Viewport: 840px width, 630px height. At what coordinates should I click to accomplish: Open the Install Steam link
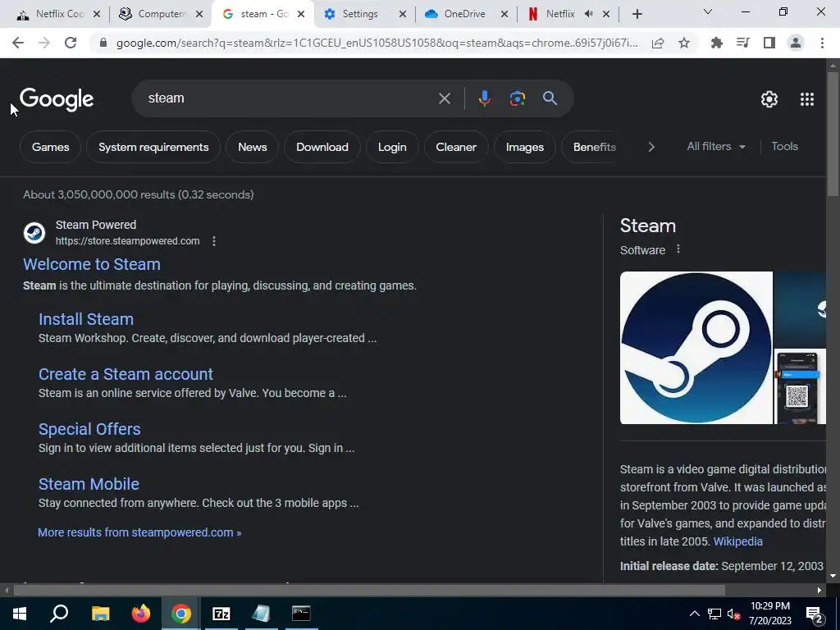[85, 319]
